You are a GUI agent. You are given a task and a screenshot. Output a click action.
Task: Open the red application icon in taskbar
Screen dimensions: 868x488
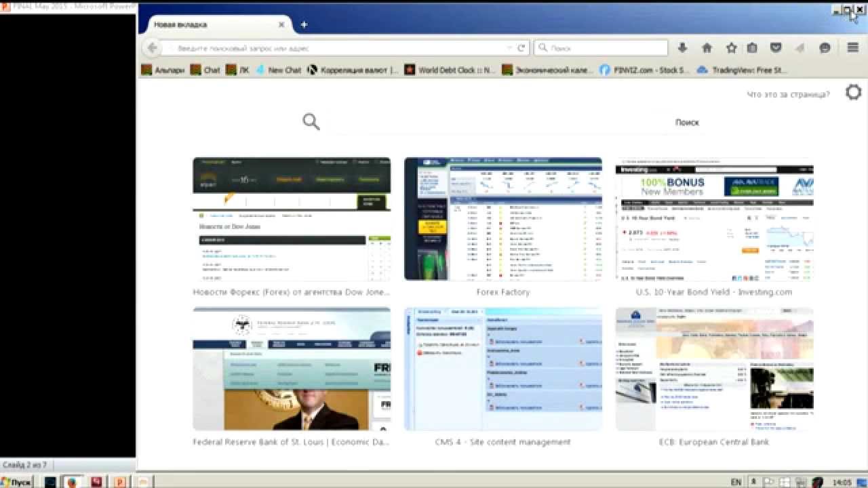(x=96, y=482)
